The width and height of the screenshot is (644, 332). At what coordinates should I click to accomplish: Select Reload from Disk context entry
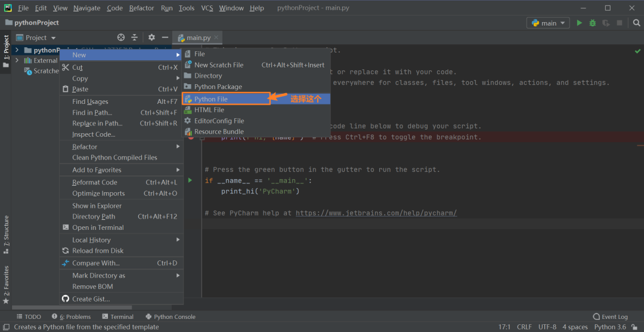click(x=121, y=251)
